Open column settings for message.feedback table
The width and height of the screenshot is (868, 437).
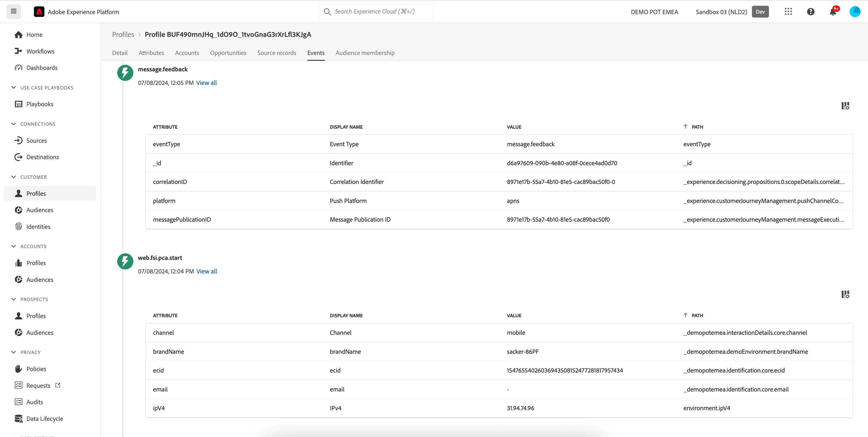(845, 106)
